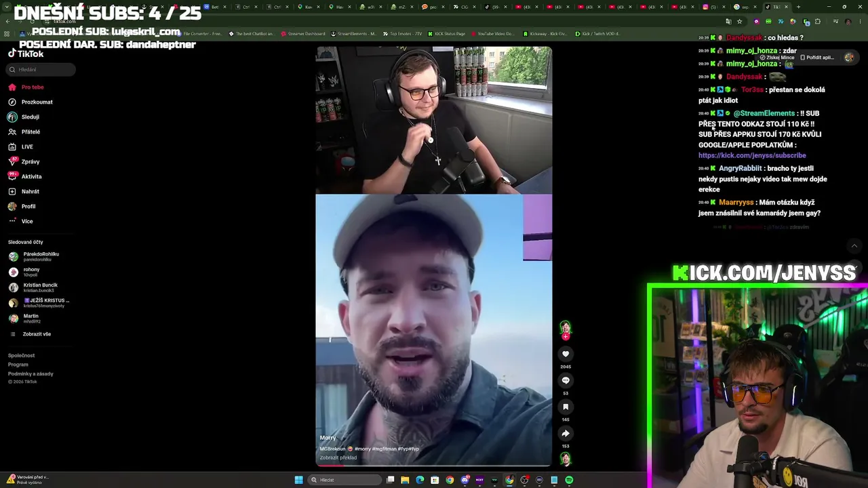
Task: Expand followed accounts with Zobrazit vše
Action: coord(31,334)
